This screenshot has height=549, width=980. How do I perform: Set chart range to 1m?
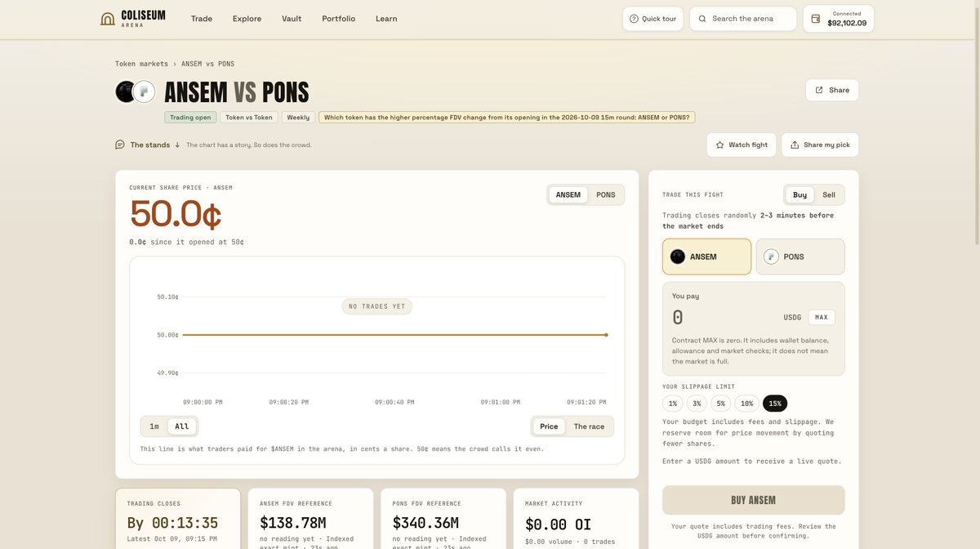coord(154,426)
